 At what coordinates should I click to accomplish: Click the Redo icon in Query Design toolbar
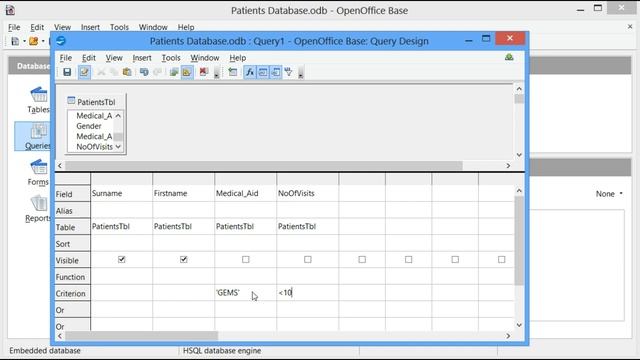[x=157, y=72]
